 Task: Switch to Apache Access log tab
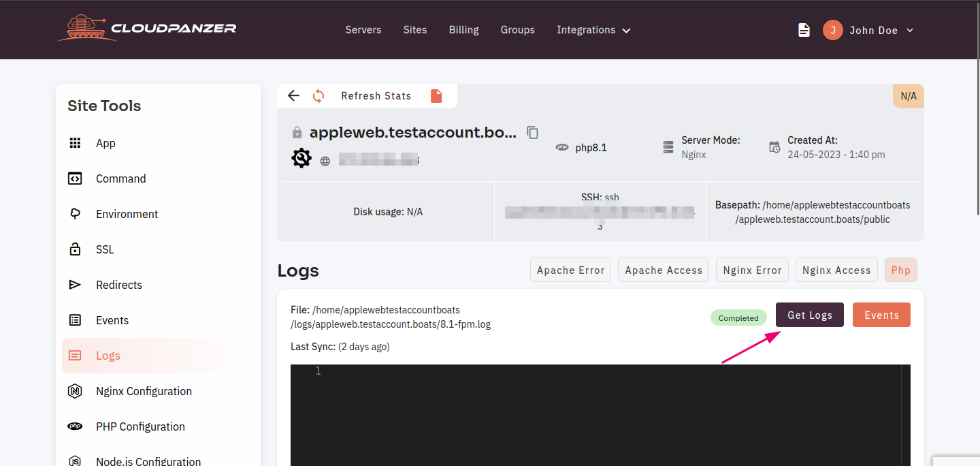(664, 270)
